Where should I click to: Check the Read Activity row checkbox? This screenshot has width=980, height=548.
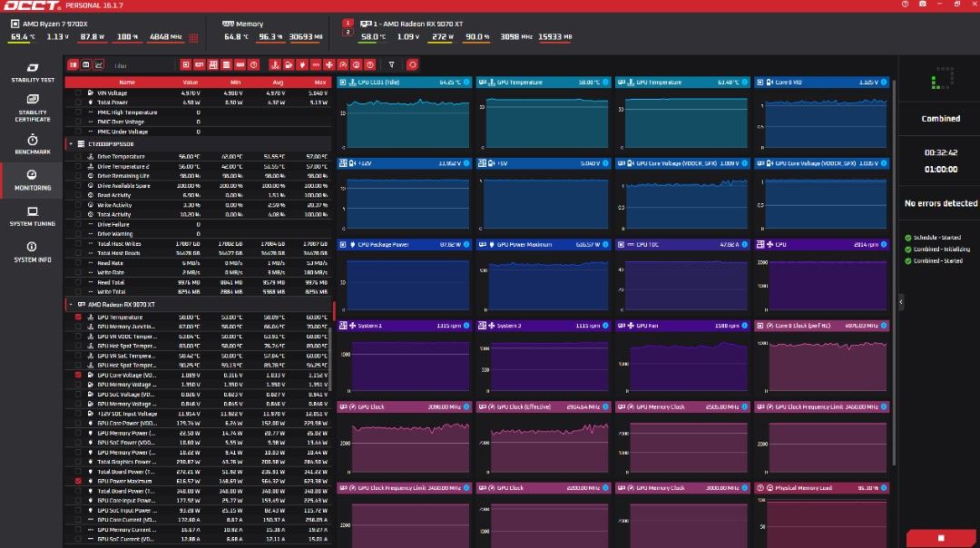[78, 196]
